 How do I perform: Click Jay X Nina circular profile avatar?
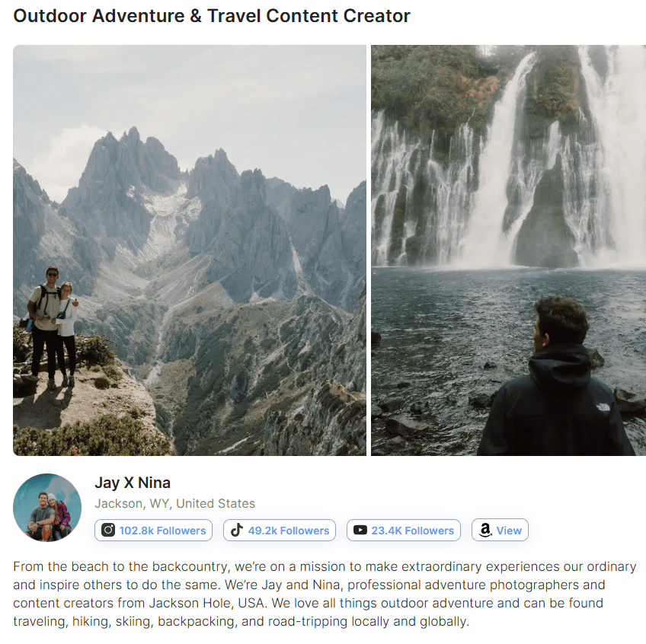47,507
